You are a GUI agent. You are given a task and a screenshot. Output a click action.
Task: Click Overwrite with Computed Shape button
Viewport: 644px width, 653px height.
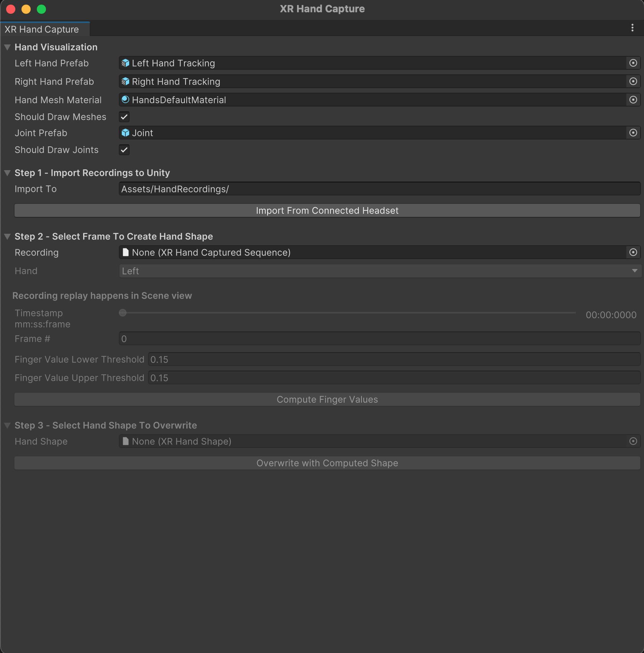pyautogui.click(x=327, y=463)
